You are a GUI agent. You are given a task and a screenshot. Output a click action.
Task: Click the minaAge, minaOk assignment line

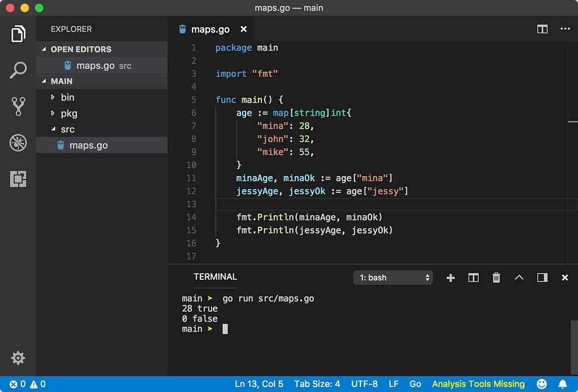pyautogui.click(x=314, y=178)
